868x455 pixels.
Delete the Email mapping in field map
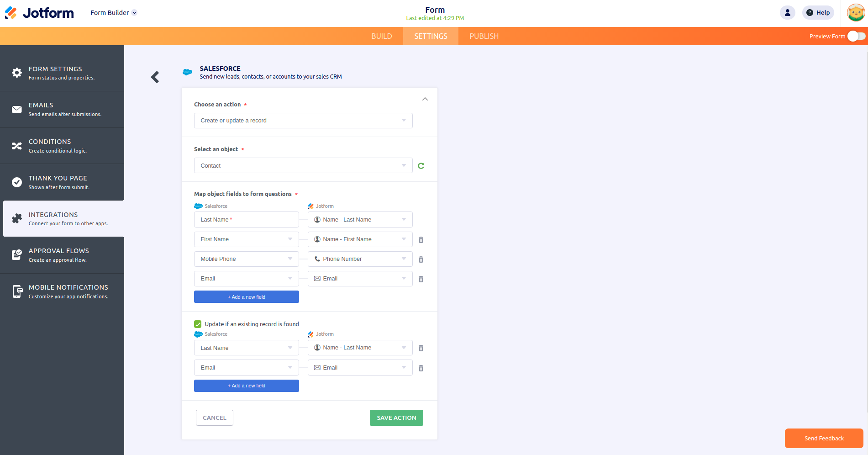point(421,279)
